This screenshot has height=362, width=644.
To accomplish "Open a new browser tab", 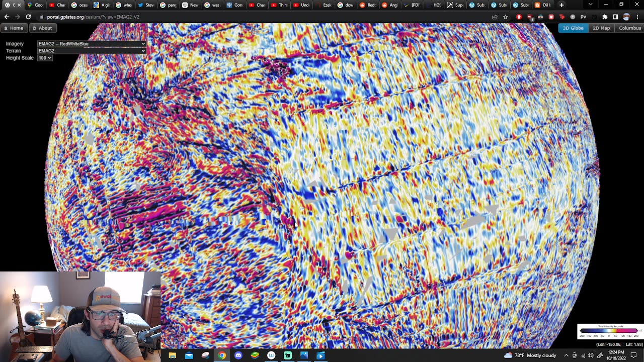I will tap(561, 5).
